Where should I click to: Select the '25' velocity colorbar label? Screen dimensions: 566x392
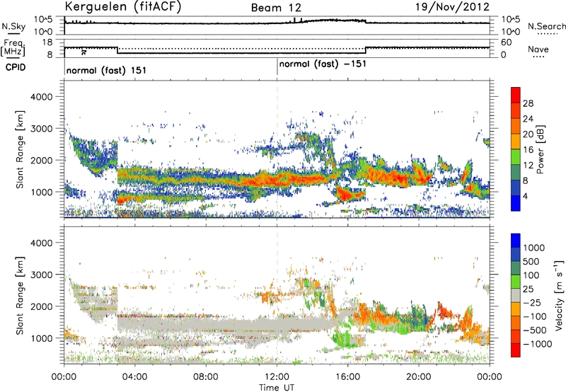[529, 289]
